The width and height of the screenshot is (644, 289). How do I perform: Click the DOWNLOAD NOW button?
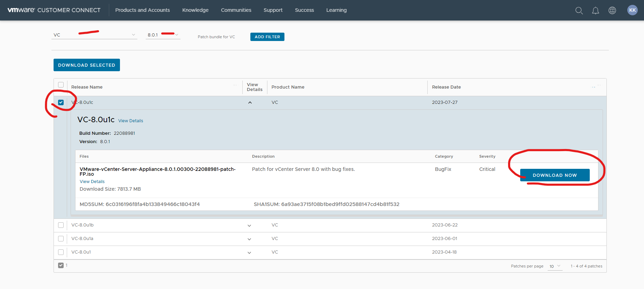(x=555, y=175)
